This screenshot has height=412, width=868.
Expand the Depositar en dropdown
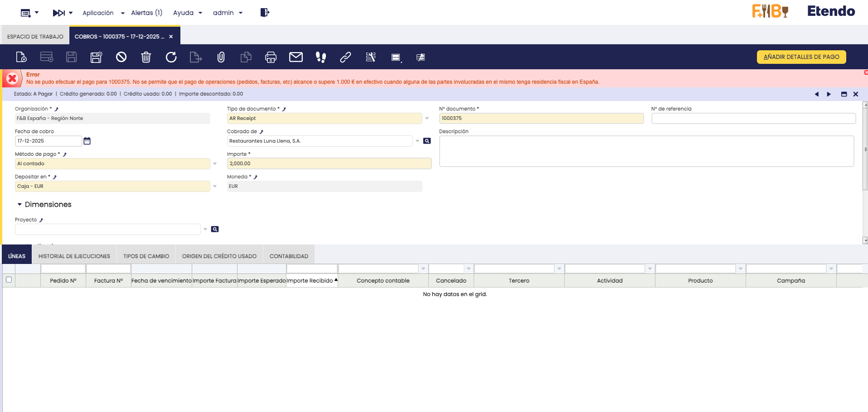(x=215, y=187)
